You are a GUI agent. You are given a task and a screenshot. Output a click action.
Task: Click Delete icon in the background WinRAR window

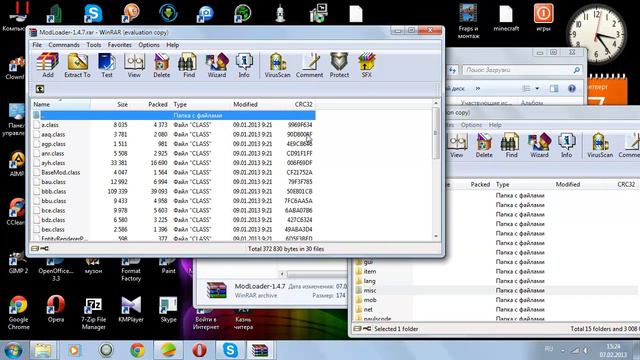[484, 145]
